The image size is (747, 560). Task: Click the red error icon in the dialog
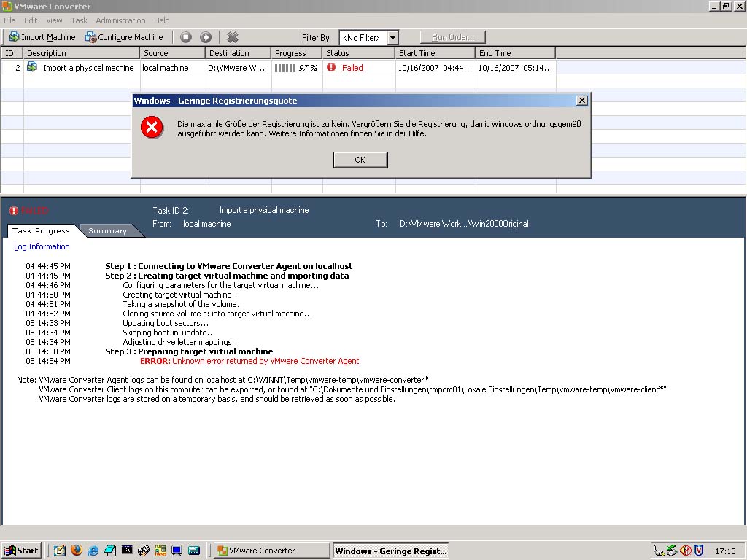pos(152,127)
